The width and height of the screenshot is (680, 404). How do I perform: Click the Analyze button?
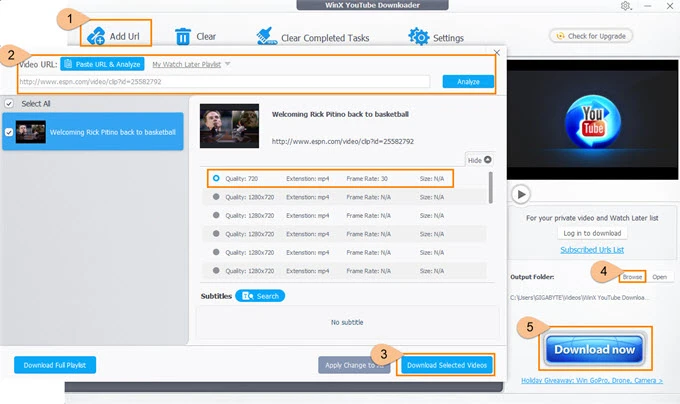[468, 81]
